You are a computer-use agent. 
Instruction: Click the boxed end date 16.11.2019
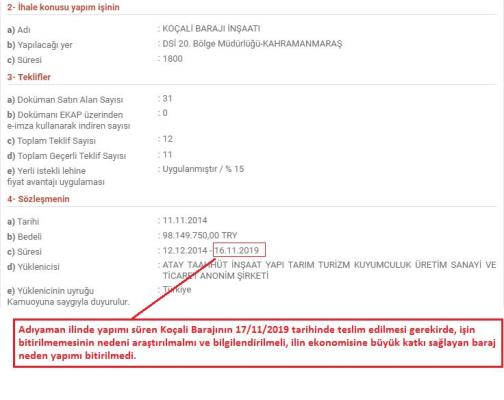pos(239,250)
